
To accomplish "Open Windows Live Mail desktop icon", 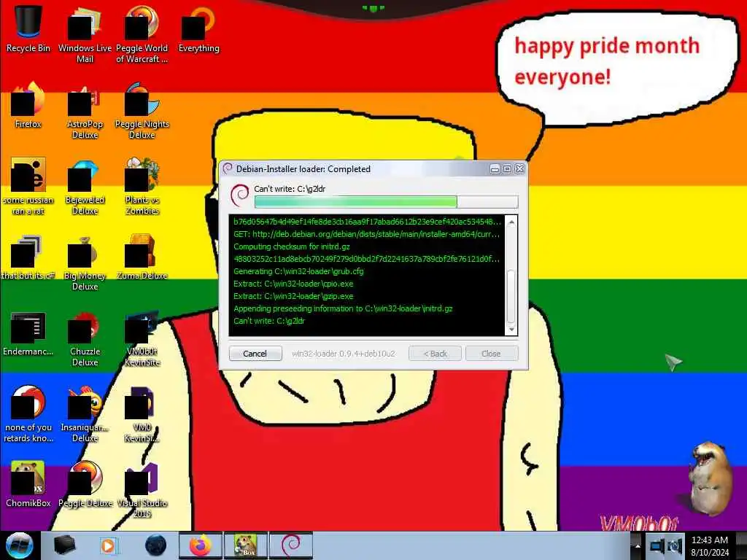I will [x=85, y=34].
